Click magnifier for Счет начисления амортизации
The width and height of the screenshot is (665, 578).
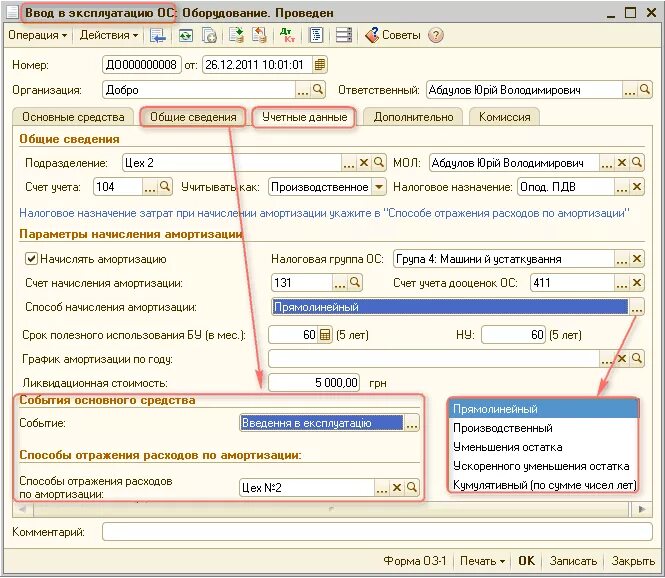pyautogui.click(x=355, y=283)
